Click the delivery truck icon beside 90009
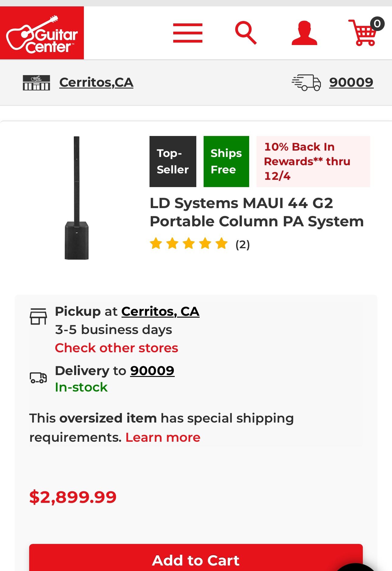 [307, 82]
